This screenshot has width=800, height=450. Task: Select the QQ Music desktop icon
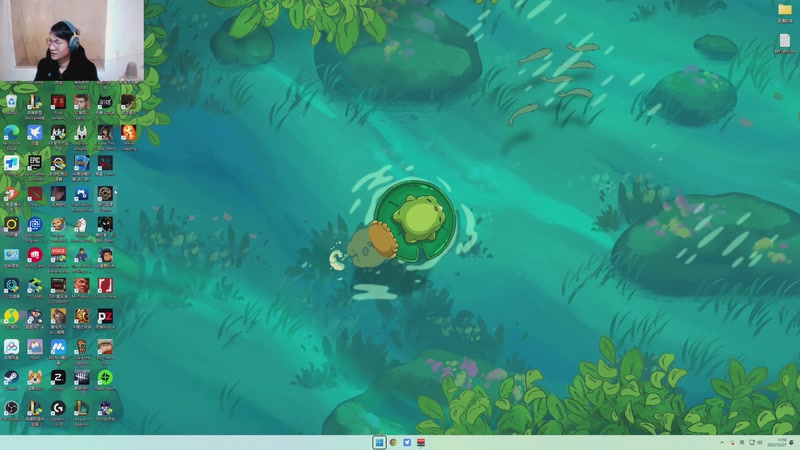11,316
